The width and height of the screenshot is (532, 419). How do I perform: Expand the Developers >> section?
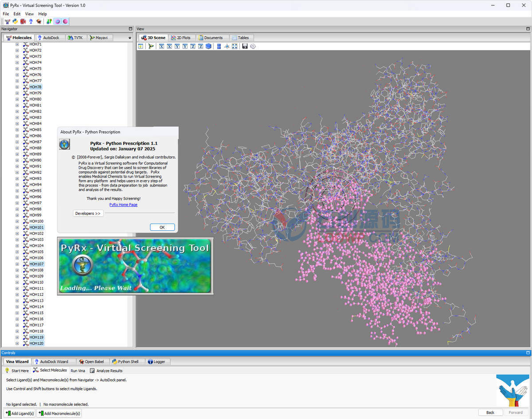click(88, 213)
